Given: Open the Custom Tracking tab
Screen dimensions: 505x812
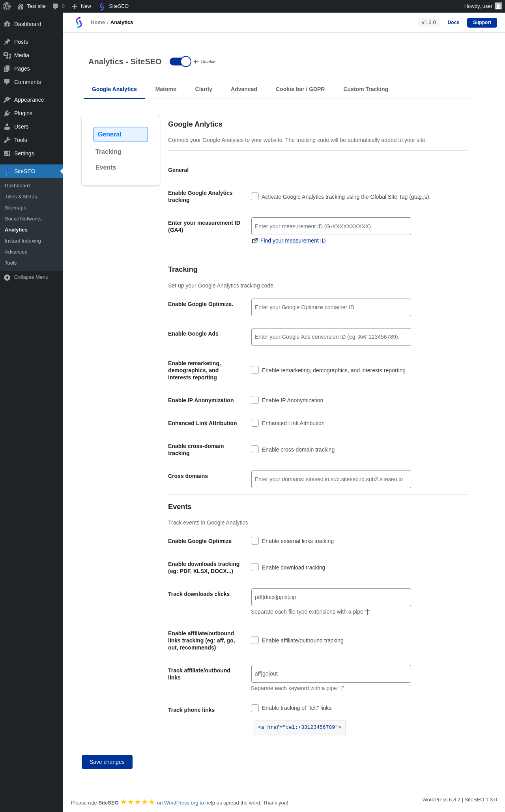Looking at the screenshot, I should [366, 89].
